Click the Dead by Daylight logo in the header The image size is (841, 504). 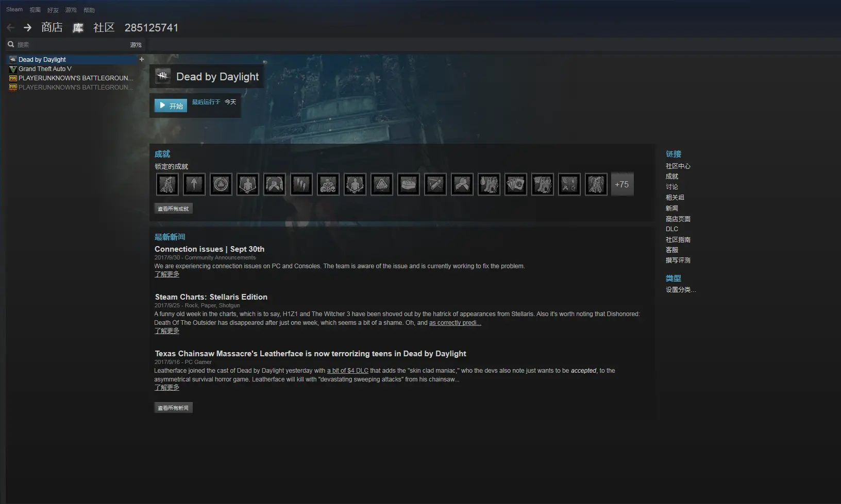click(x=163, y=77)
